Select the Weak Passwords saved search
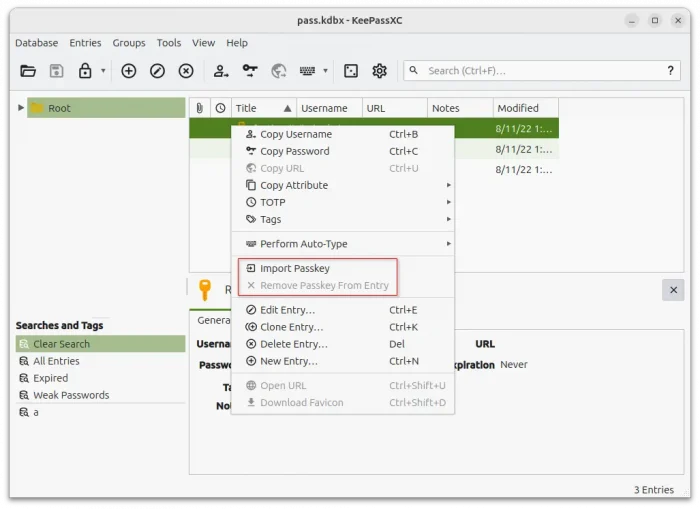 pos(71,395)
